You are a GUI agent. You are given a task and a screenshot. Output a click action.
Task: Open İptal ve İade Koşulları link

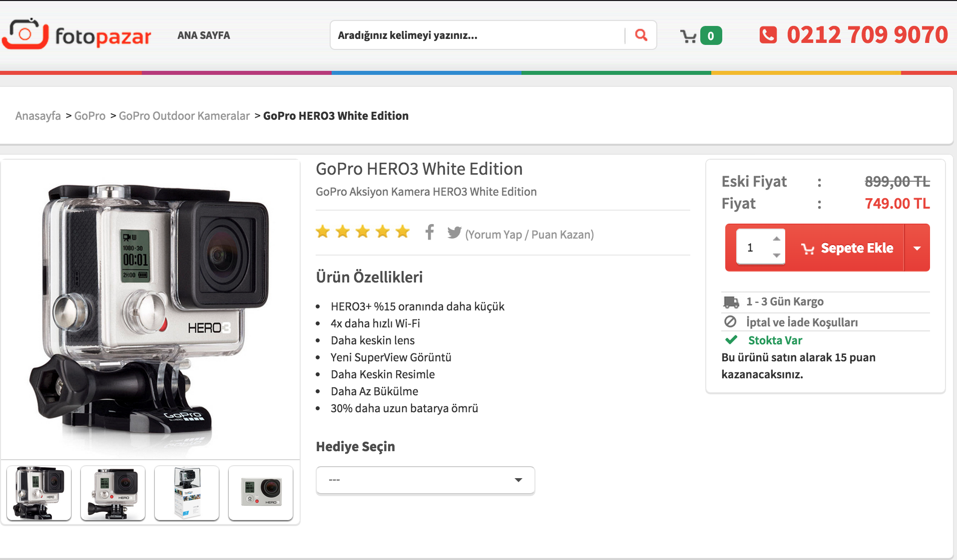tap(802, 322)
